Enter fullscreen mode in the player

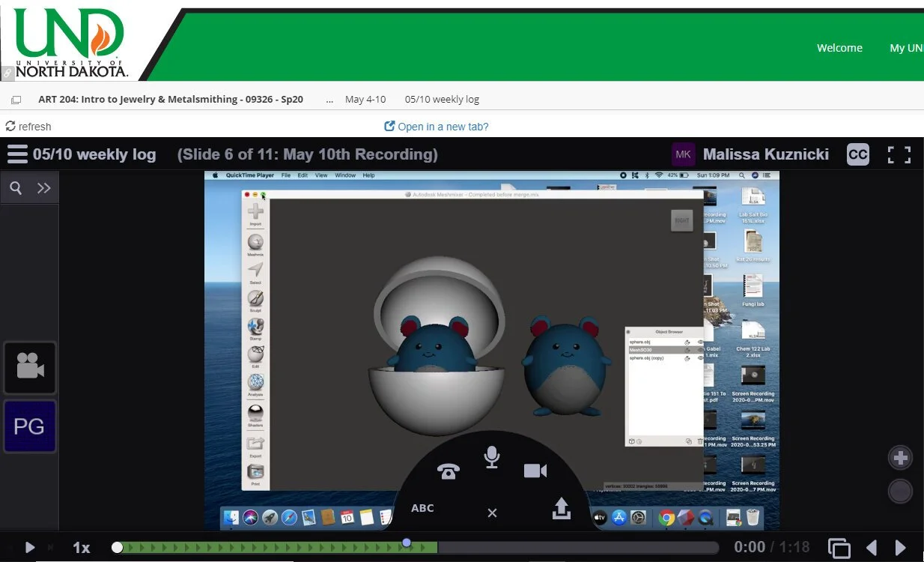(899, 154)
